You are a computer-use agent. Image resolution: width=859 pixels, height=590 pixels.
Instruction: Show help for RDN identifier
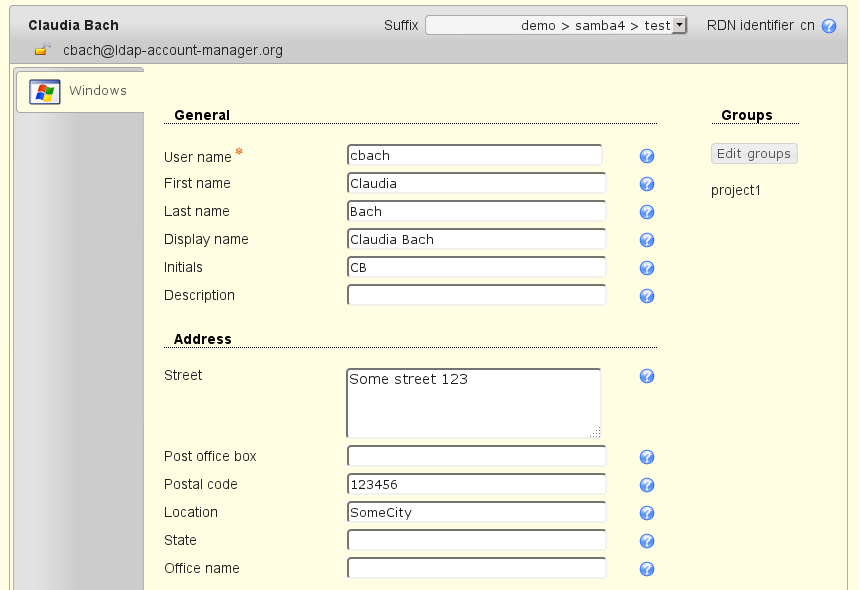coord(828,26)
